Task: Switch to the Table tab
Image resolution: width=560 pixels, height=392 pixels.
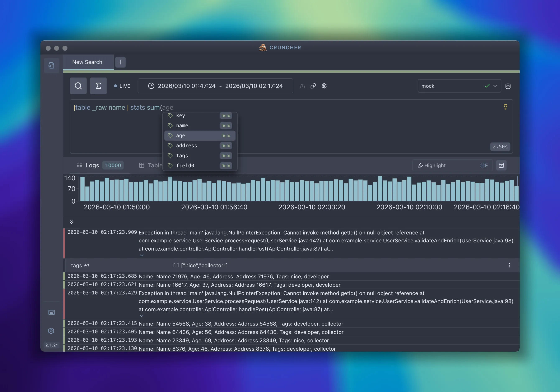Action: pyautogui.click(x=151, y=165)
